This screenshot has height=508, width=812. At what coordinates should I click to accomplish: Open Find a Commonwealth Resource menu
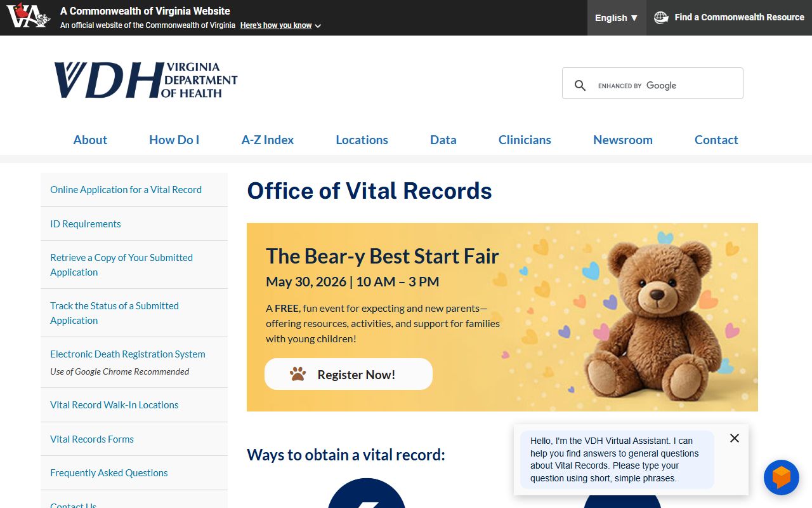738,18
